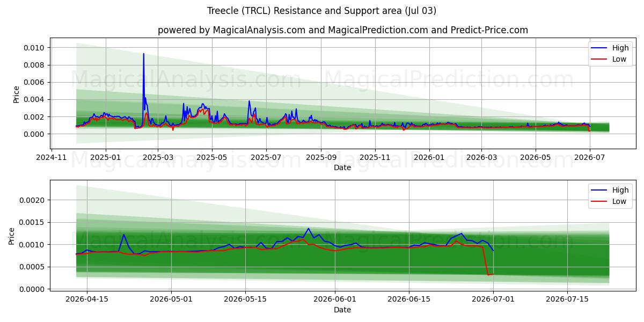Click the '2026-05' date tick label
The width and height of the screenshot is (644, 322).
pos(535,157)
